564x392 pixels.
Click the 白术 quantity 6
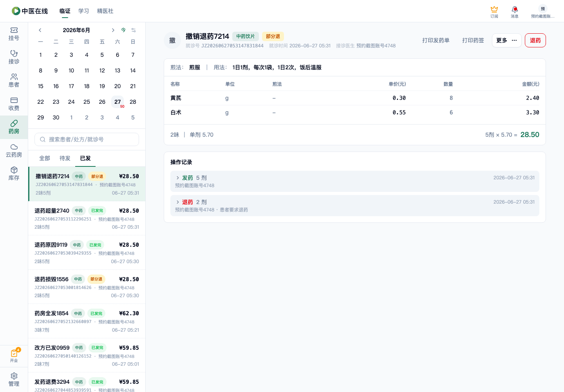(451, 112)
